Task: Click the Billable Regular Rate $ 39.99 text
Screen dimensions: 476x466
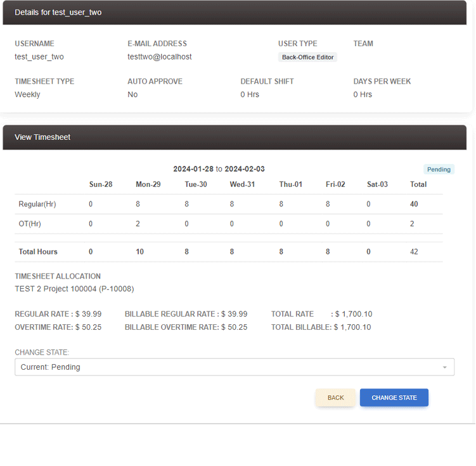Action: (x=186, y=314)
